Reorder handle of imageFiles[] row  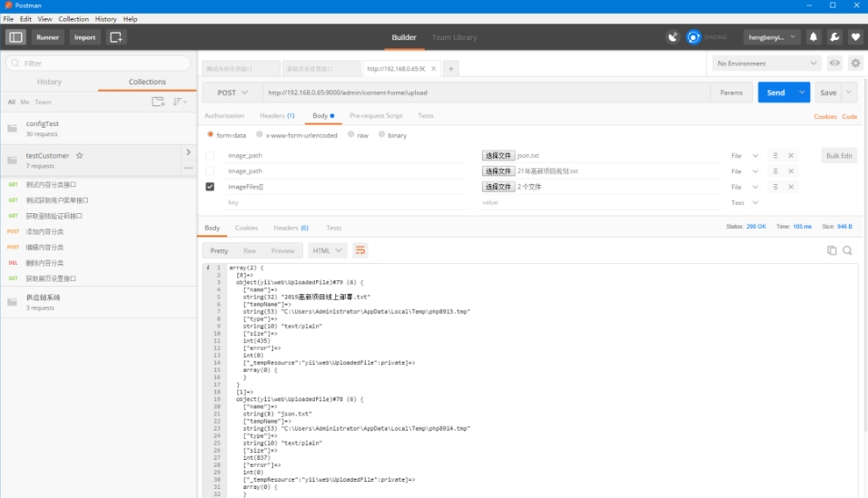(x=775, y=187)
